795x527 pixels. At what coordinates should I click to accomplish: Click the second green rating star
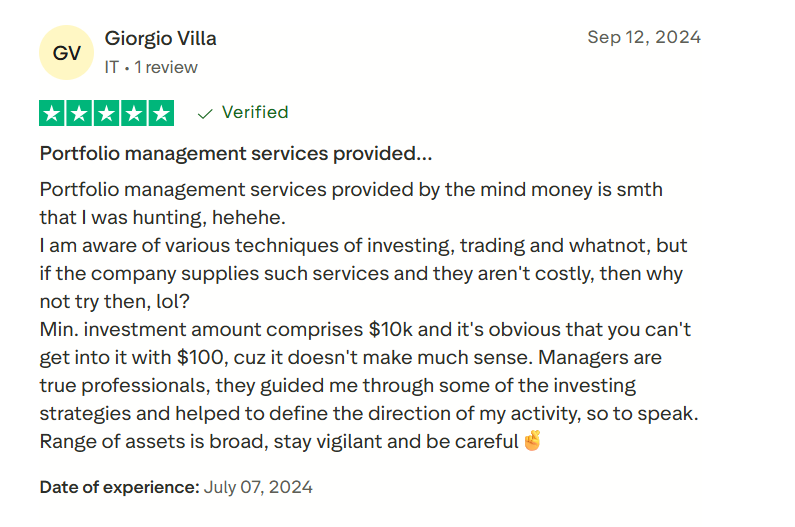coord(80,113)
